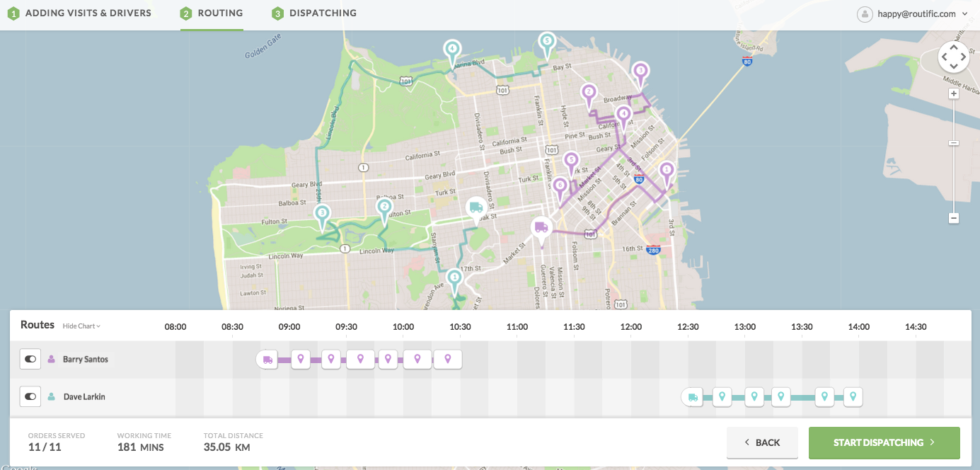The image size is (980, 470).
Task: Select second stop pin in Dave Larkin timeline
Action: 754,397
